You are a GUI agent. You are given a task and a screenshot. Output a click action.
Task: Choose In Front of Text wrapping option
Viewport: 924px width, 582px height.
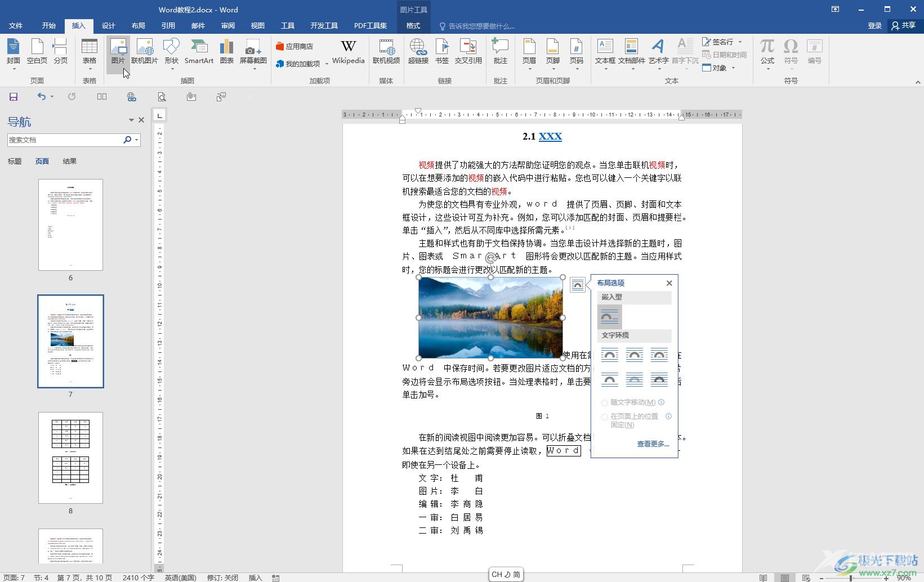[x=659, y=380]
